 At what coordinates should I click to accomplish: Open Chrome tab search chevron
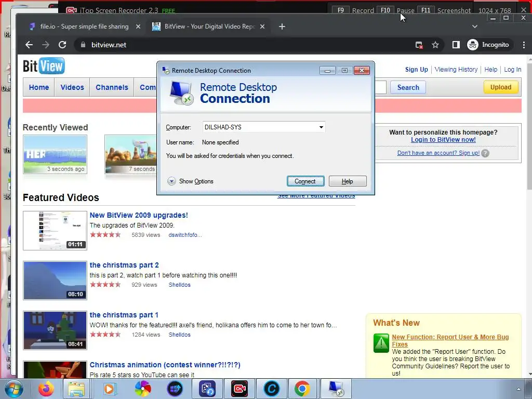pyautogui.click(x=475, y=26)
